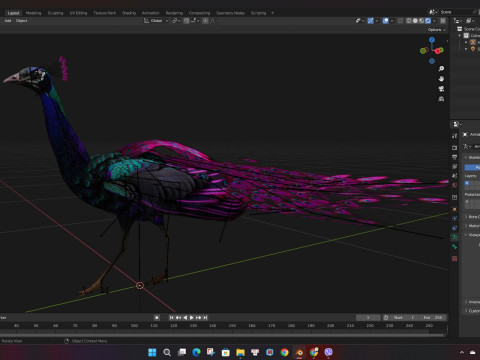This screenshot has width=480, height=360.
Task: Open Blender from the Windows taskbar
Action: coord(299,352)
